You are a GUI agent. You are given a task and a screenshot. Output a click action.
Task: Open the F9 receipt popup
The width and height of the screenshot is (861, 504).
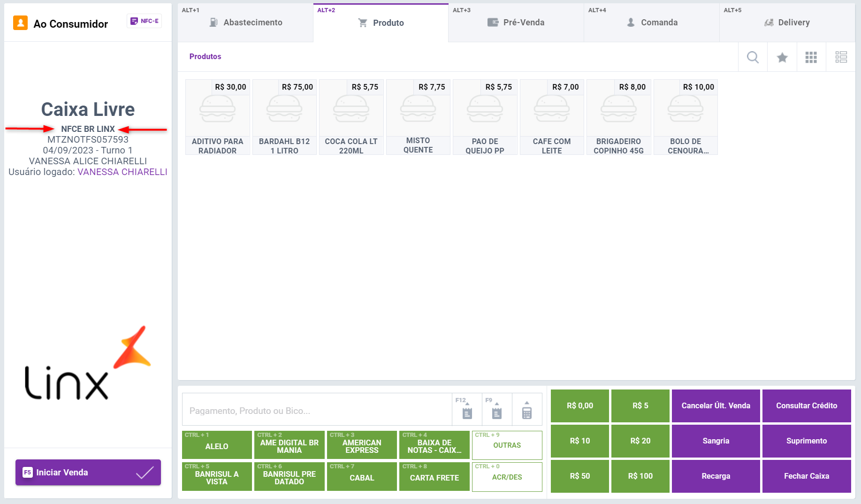497,410
